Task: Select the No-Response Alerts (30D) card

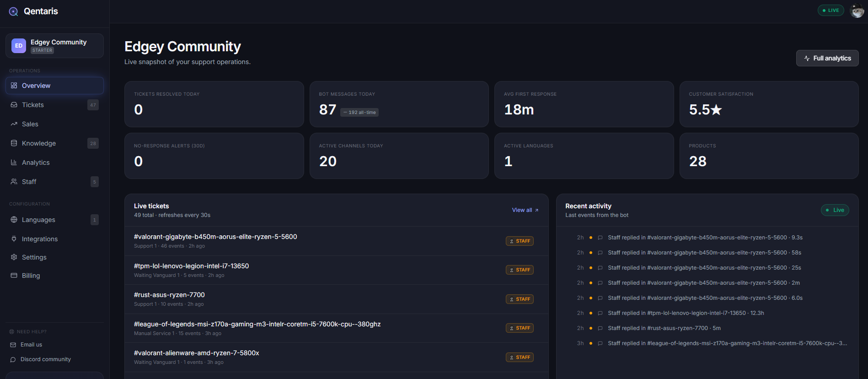Action: pyautogui.click(x=214, y=156)
